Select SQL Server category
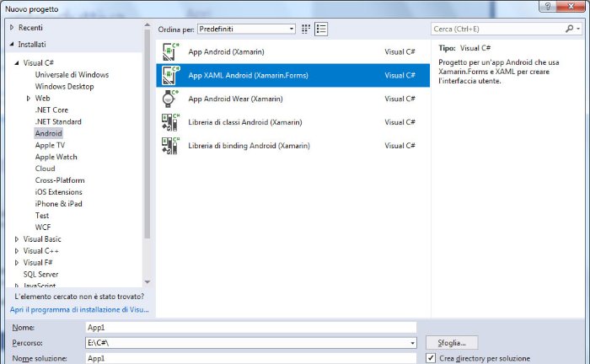This screenshot has width=590, height=364. [x=40, y=274]
